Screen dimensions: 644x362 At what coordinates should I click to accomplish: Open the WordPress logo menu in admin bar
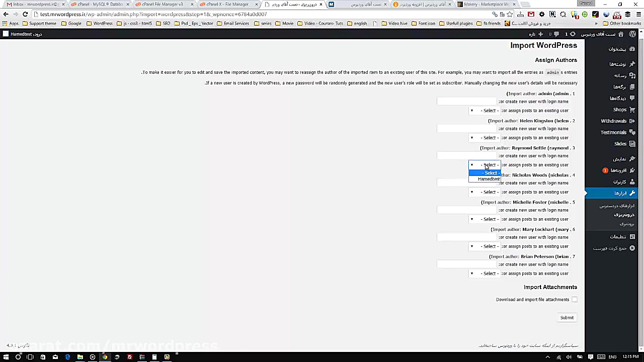pos(632,34)
